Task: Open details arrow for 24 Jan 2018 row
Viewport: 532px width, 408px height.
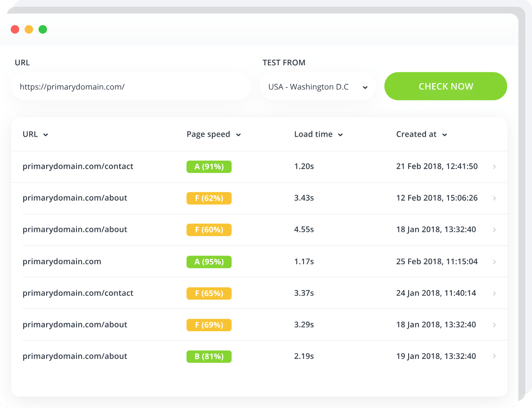Action: 494,293
